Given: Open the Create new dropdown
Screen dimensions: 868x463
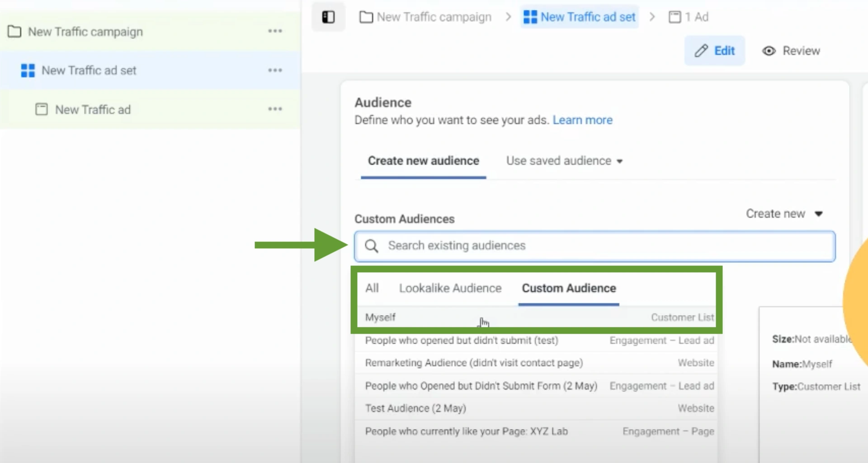Looking at the screenshot, I should pos(784,213).
